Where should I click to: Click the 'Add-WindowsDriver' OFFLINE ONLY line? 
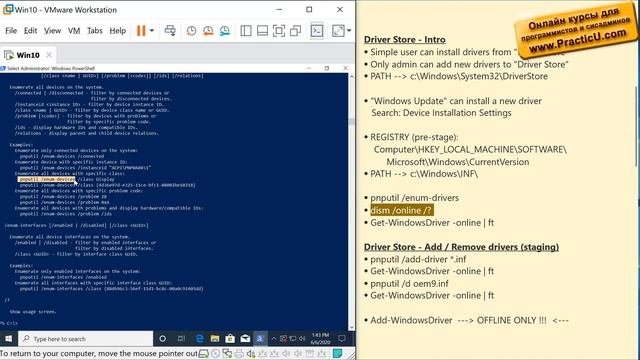pos(469,320)
